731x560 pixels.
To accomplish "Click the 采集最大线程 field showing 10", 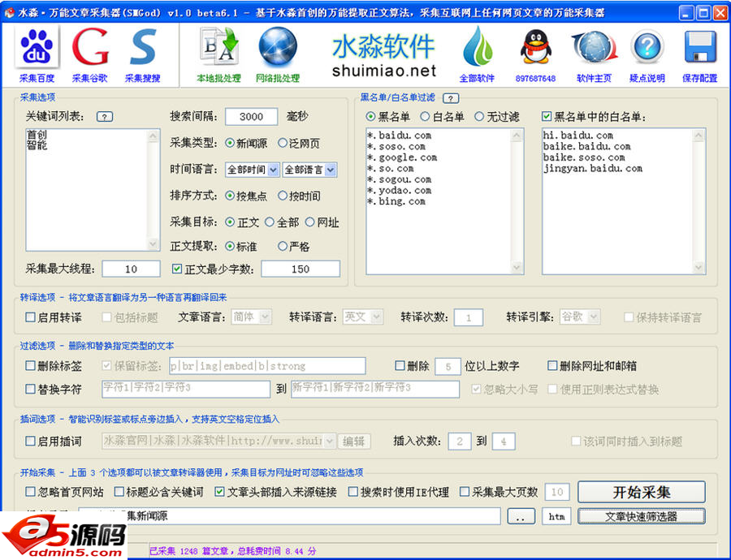I will point(131,269).
